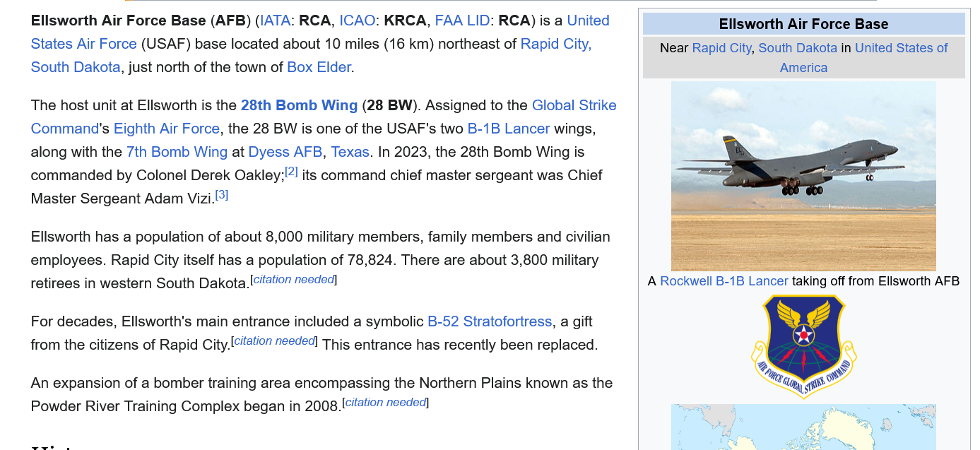Screen dimensions: 980x450
Task: Open the B-52 Stratofortress link
Action: coord(490,321)
